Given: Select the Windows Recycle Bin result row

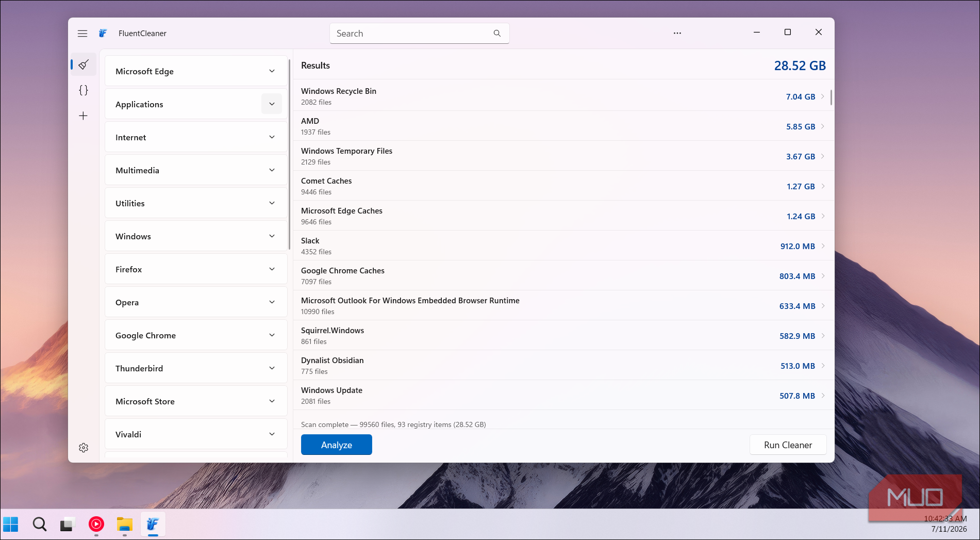Looking at the screenshot, I should coord(563,96).
